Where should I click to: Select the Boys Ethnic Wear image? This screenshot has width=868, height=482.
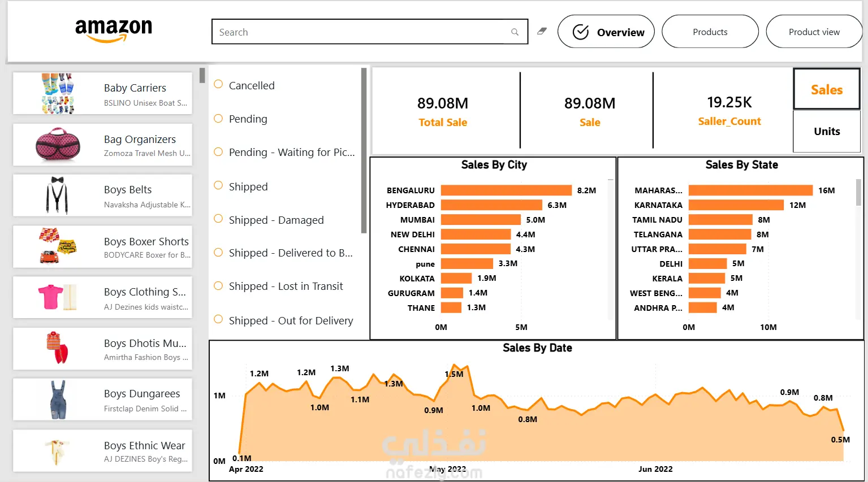(57, 451)
